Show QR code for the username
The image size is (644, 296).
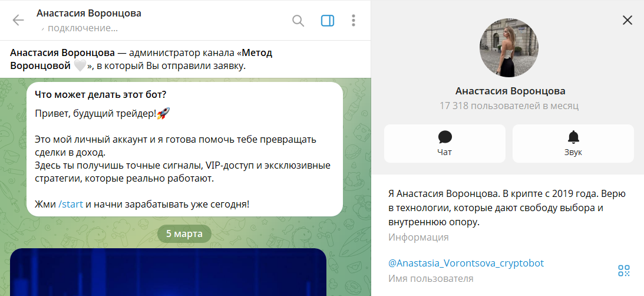pos(624,271)
